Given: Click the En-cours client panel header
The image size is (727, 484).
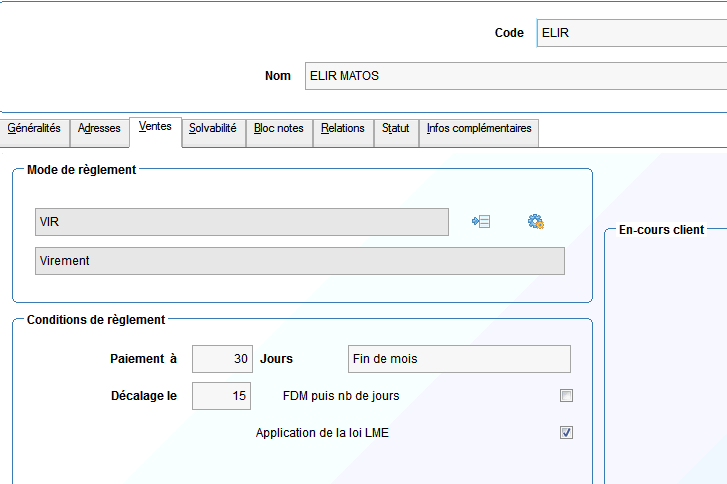Looking at the screenshot, I should (x=661, y=230).
